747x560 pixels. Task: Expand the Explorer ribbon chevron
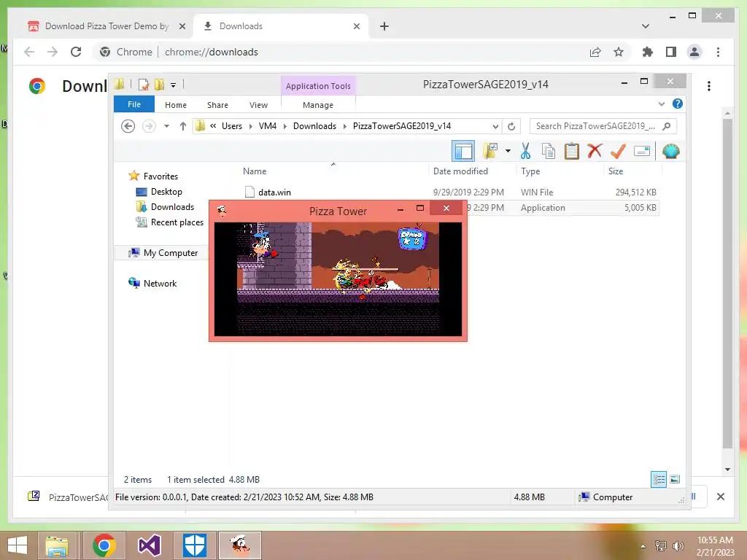click(x=661, y=104)
